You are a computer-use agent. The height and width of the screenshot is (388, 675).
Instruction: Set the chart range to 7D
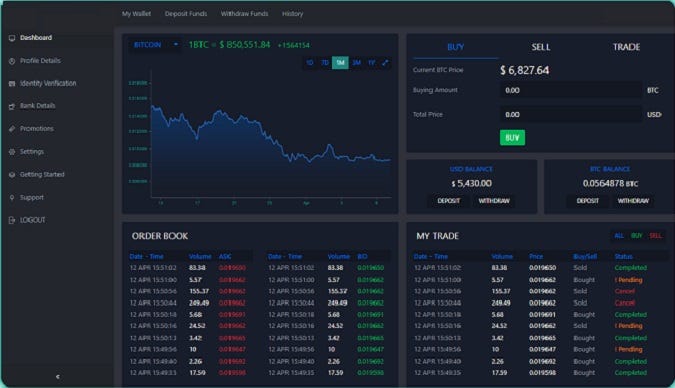click(325, 63)
